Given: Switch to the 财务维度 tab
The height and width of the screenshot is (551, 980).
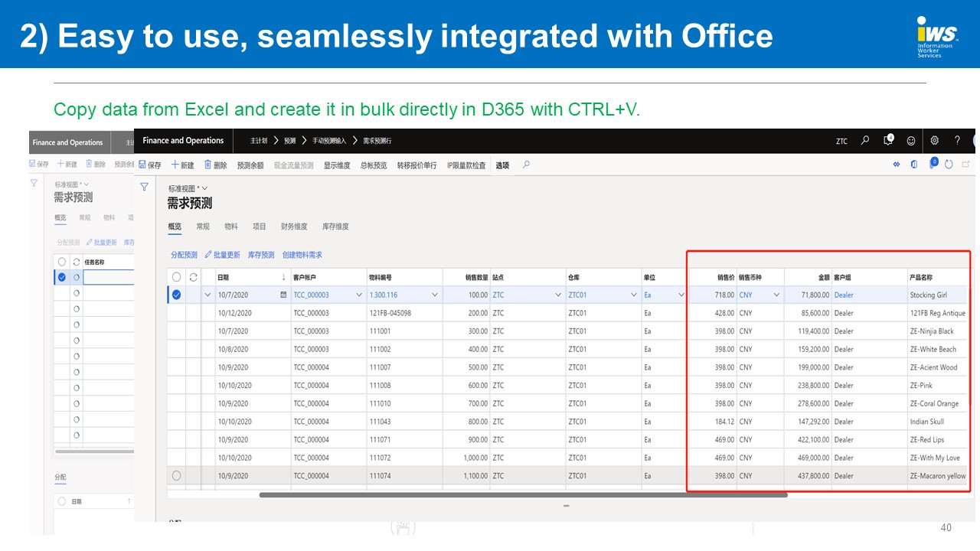Looking at the screenshot, I should tap(294, 227).
